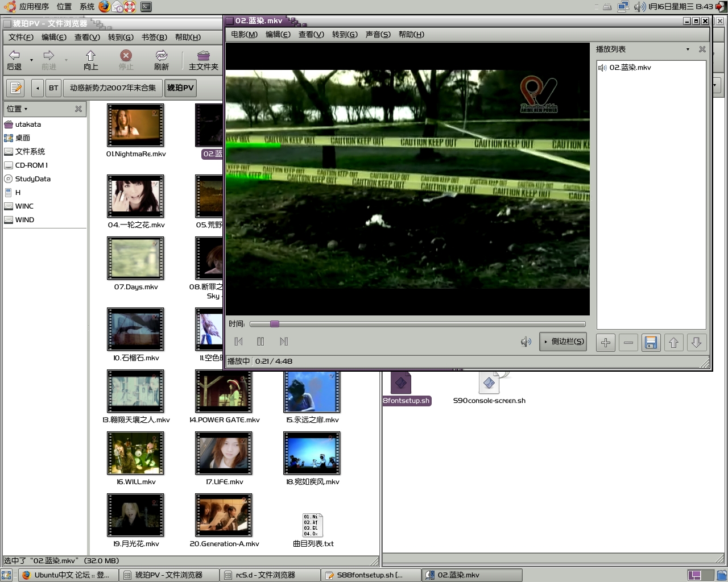Skip to previous track in player
Viewport: 728px width, 582px height.
click(x=239, y=342)
